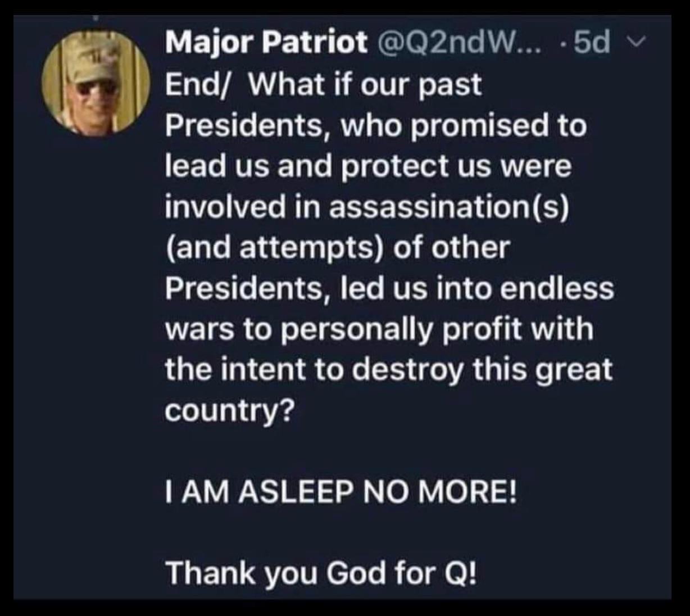690x616 pixels.
Task: Click the "What if our past" text
Action: 365,85
